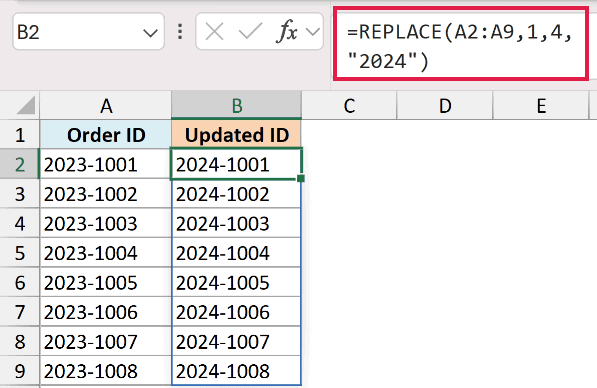Select row 2 header

(20, 164)
